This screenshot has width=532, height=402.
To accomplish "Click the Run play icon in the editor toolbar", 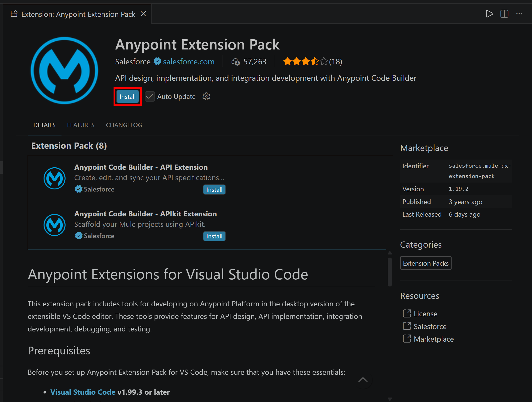I will [x=489, y=14].
